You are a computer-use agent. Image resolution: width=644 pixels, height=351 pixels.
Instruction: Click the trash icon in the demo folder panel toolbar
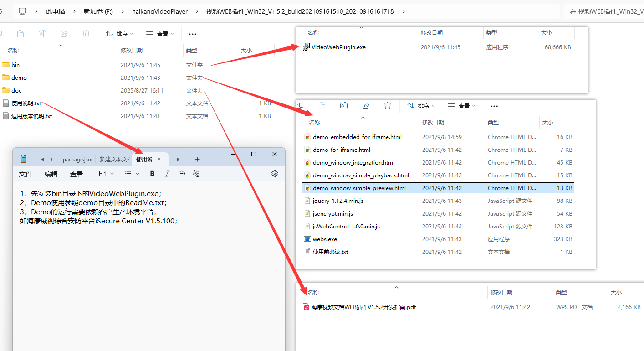click(x=388, y=106)
